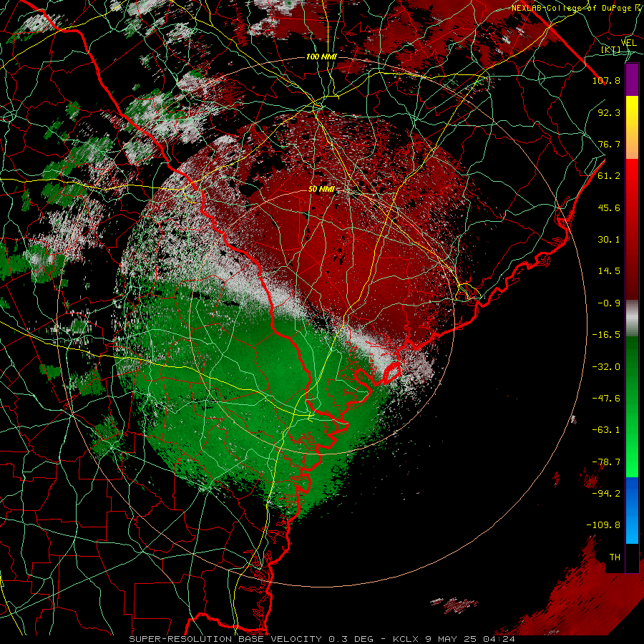
Task: Click the 100 NMI range ring label
Action: click(x=321, y=57)
